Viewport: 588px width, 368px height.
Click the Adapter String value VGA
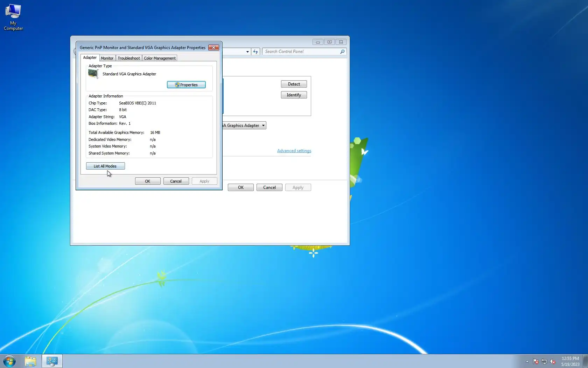click(122, 117)
